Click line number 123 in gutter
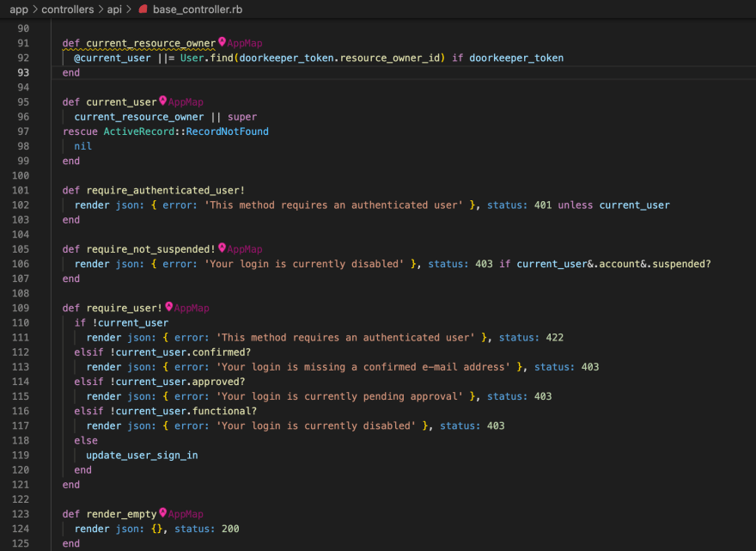 [21, 514]
